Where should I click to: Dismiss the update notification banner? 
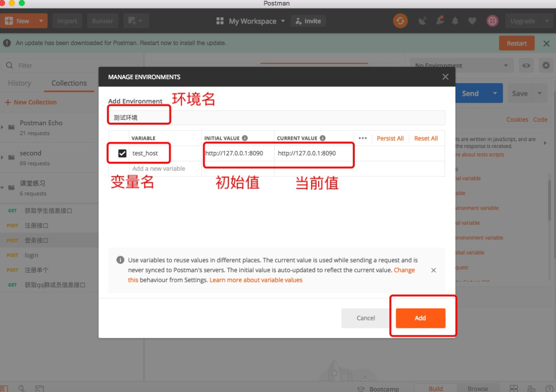pos(546,43)
